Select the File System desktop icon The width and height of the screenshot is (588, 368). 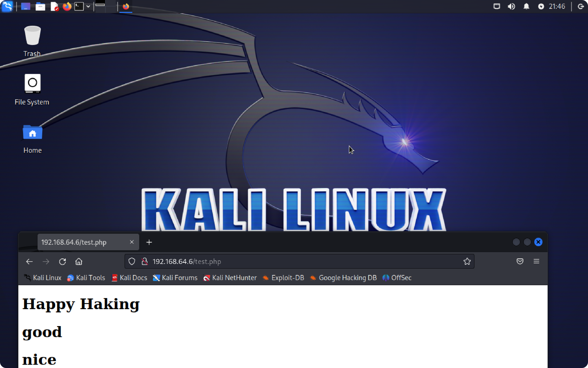pyautogui.click(x=32, y=89)
